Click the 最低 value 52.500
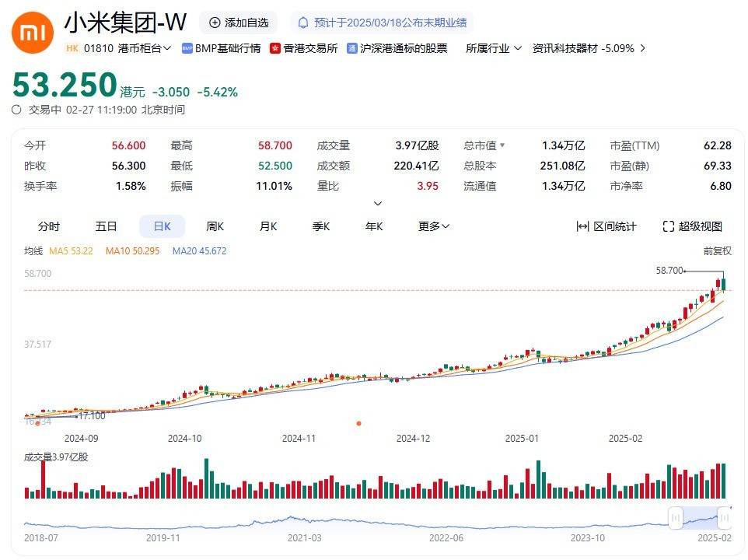Image resolution: width=748 pixels, height=560 pixels. (275, 166)
